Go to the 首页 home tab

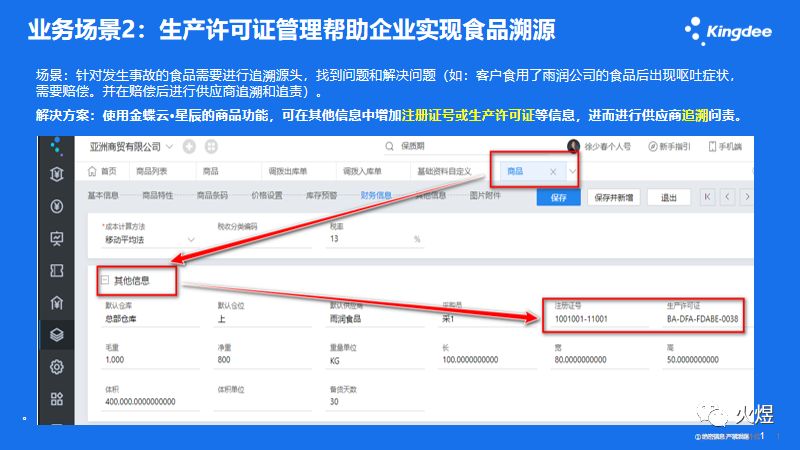coord(102,171)
